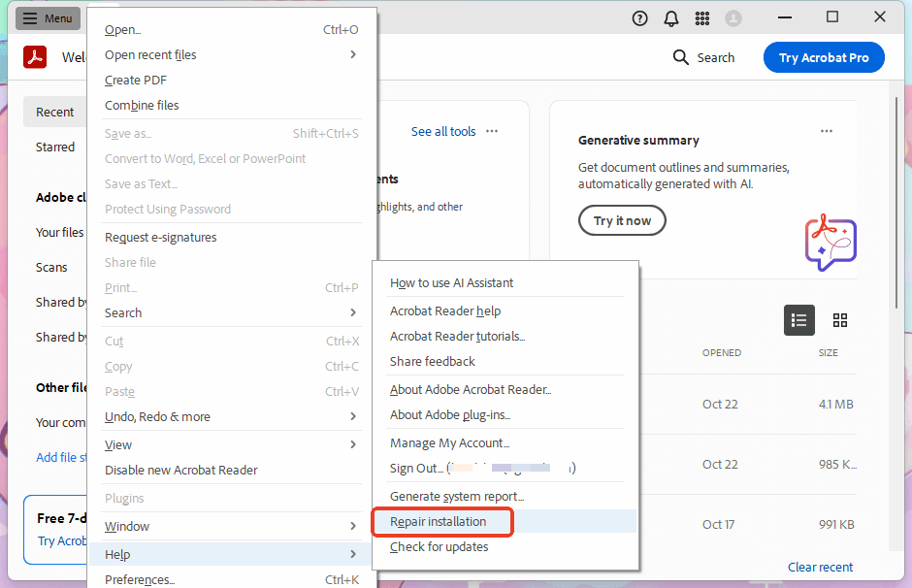This screenshot has height=588, width=912.
Task: Click See all tools link
Action: coord(443,131)
